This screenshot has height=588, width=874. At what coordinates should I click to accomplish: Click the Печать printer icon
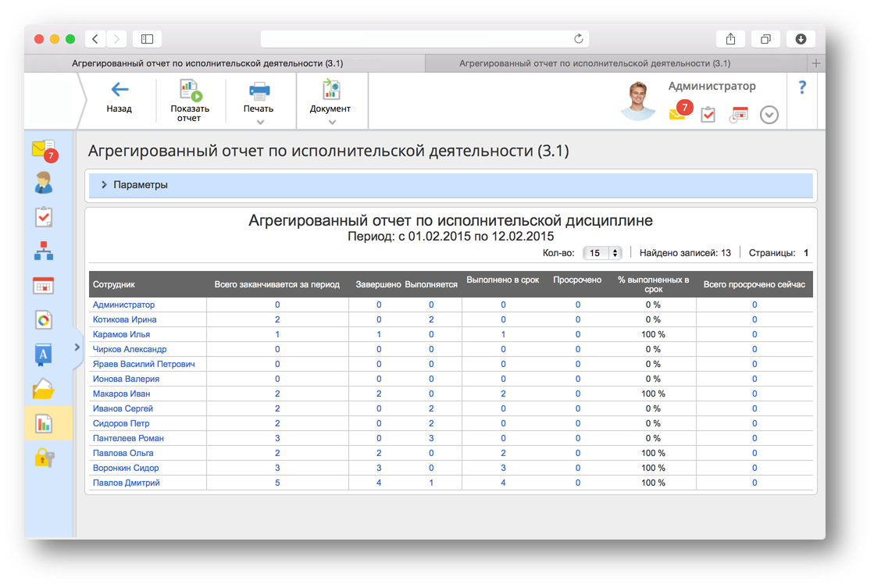(259, 91)
